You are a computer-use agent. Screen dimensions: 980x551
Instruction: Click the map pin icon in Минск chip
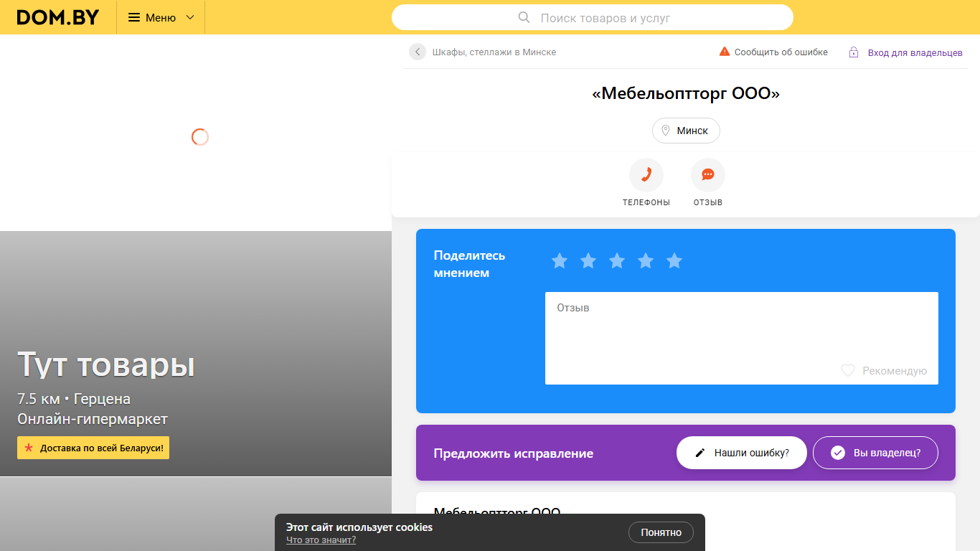pos(666,131)
